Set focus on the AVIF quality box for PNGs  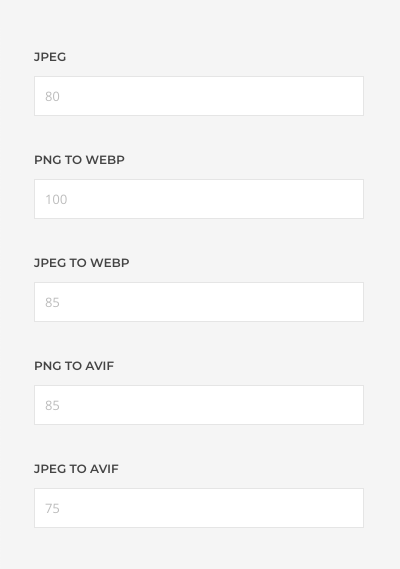point(199,405)
